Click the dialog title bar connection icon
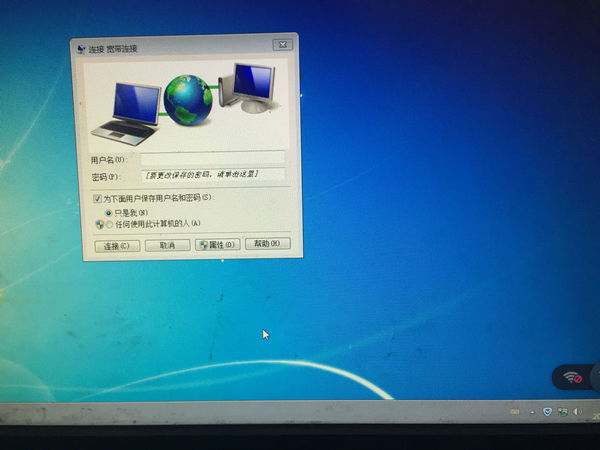 pyautogui.click(x=81, y=49)
